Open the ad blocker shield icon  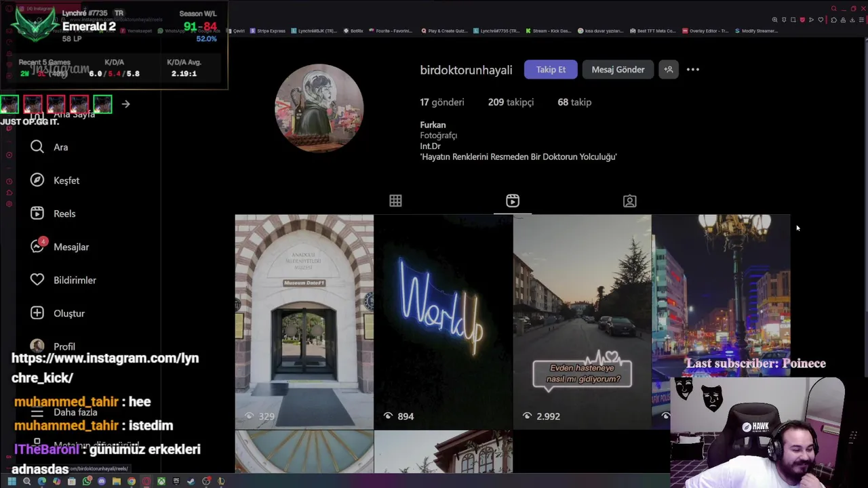[x=802, y=20]
